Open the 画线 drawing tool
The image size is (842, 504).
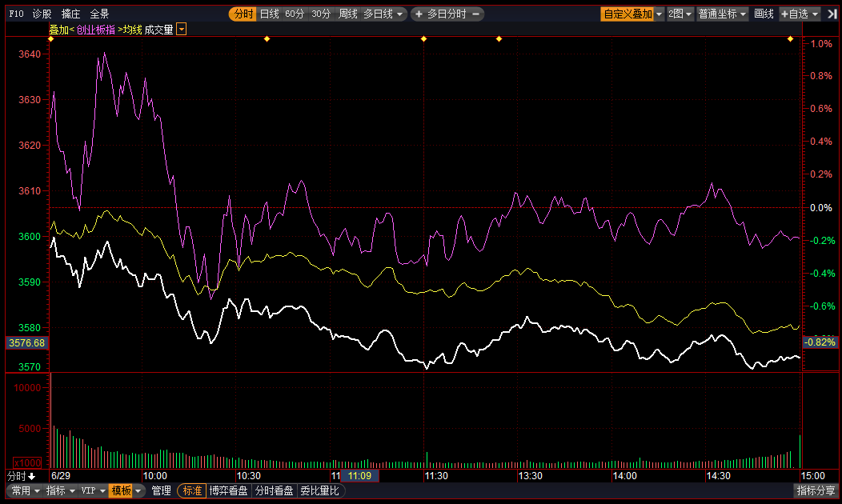click(764, 14)
